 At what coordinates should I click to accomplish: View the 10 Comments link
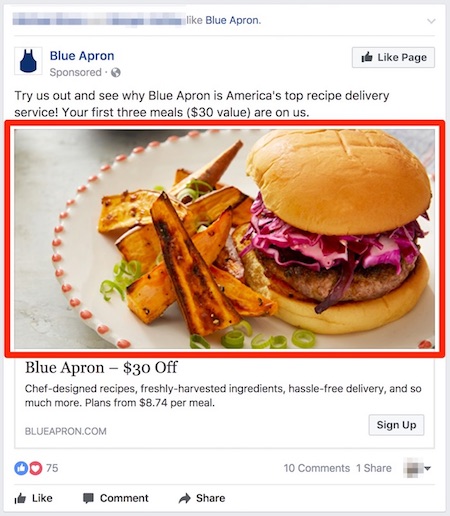tap(317, 468)
